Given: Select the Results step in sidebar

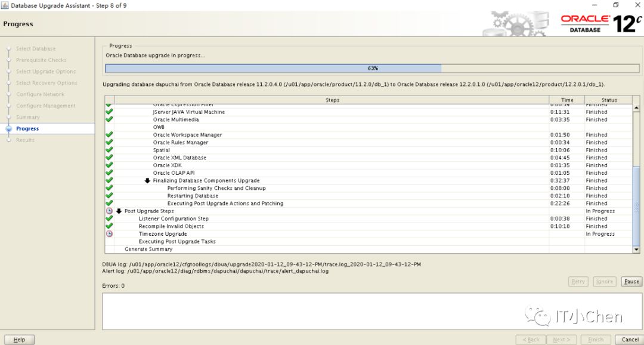Looking at the screenshot, I should coord(26,140).
